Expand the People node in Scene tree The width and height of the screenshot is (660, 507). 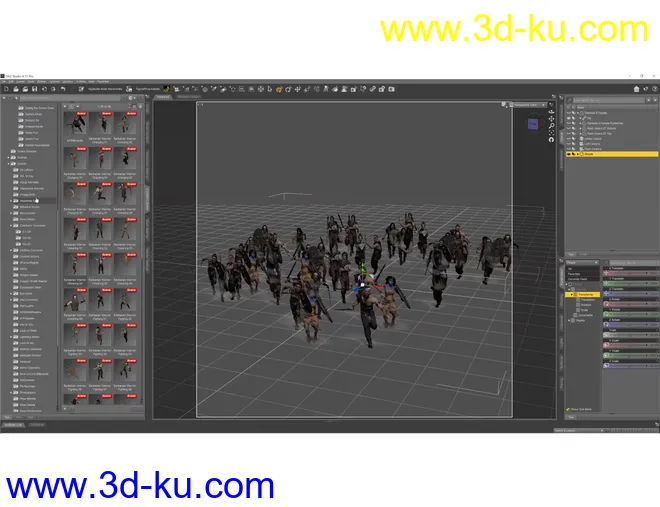pyautogui.click(x=576, y=154)
